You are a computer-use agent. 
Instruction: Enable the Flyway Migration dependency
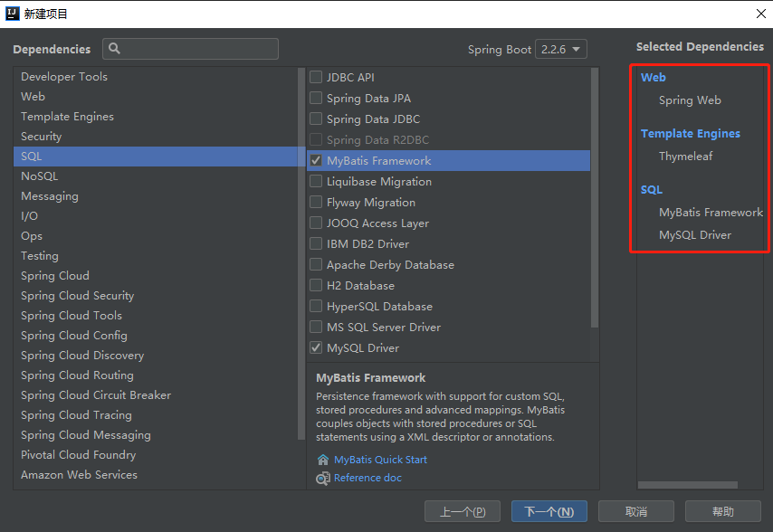[x=317, y=202]
